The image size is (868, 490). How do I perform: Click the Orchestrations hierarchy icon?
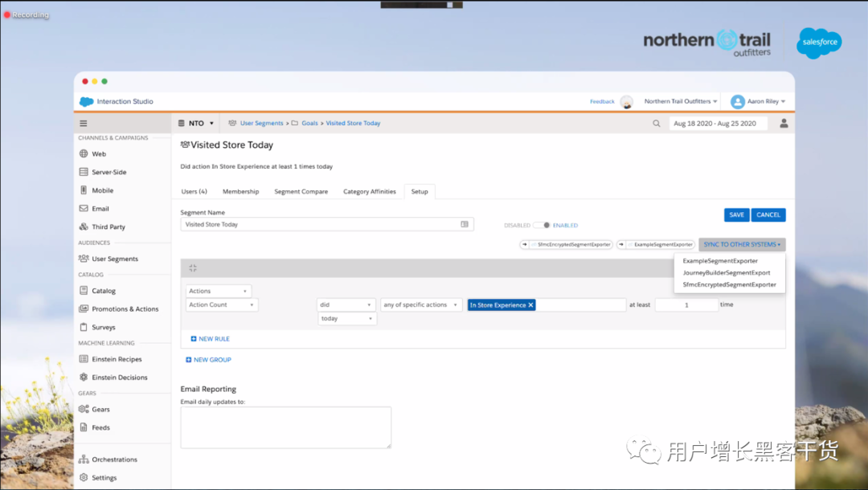[84, 459]
